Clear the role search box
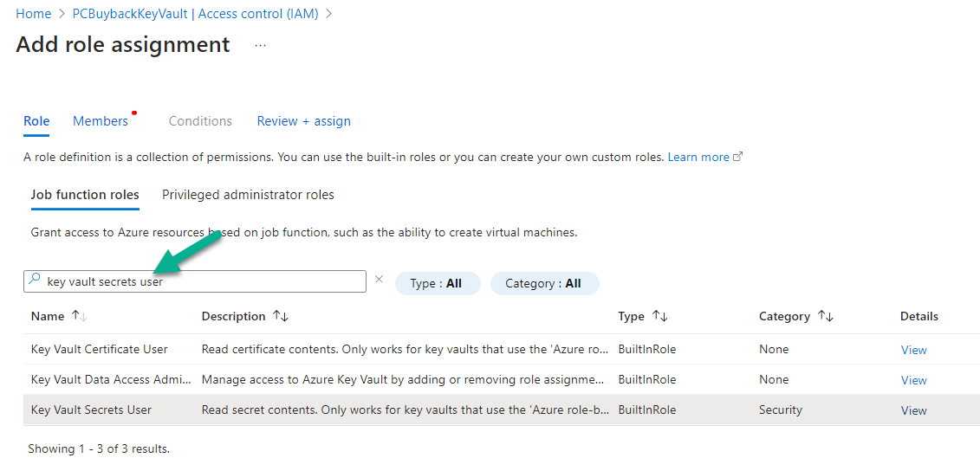This screenshot has height=471, width=980. pos(379,280)
